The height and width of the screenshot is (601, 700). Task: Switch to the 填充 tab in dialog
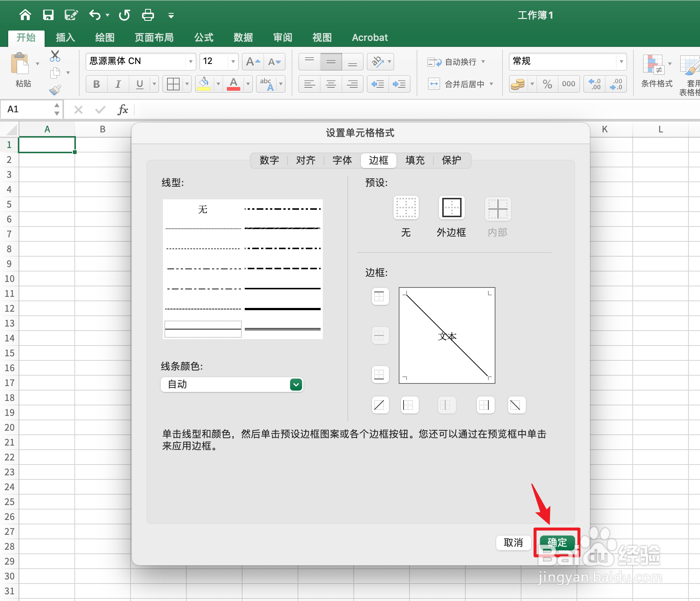tap(415, 160)
